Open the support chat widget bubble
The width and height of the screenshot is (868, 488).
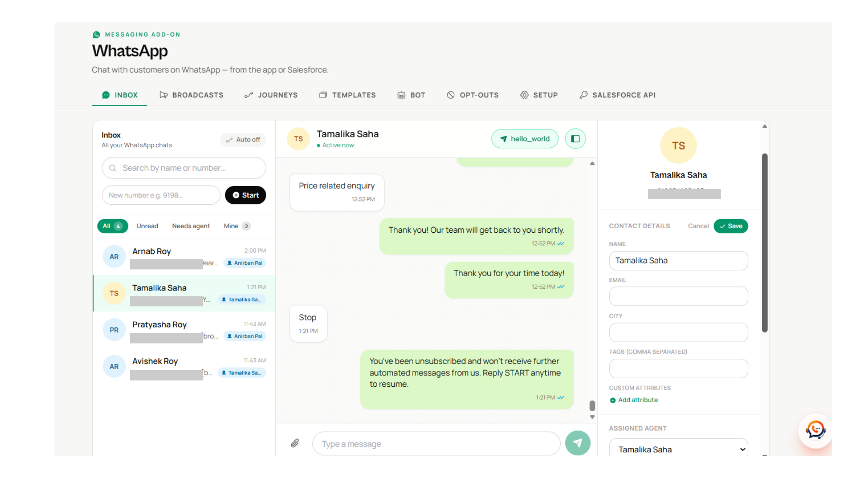(815, 430)
